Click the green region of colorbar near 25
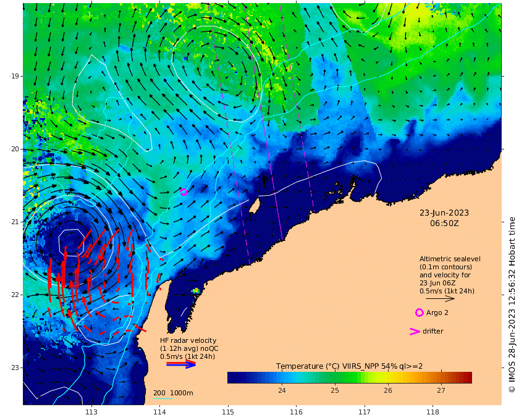 (335, 377)
